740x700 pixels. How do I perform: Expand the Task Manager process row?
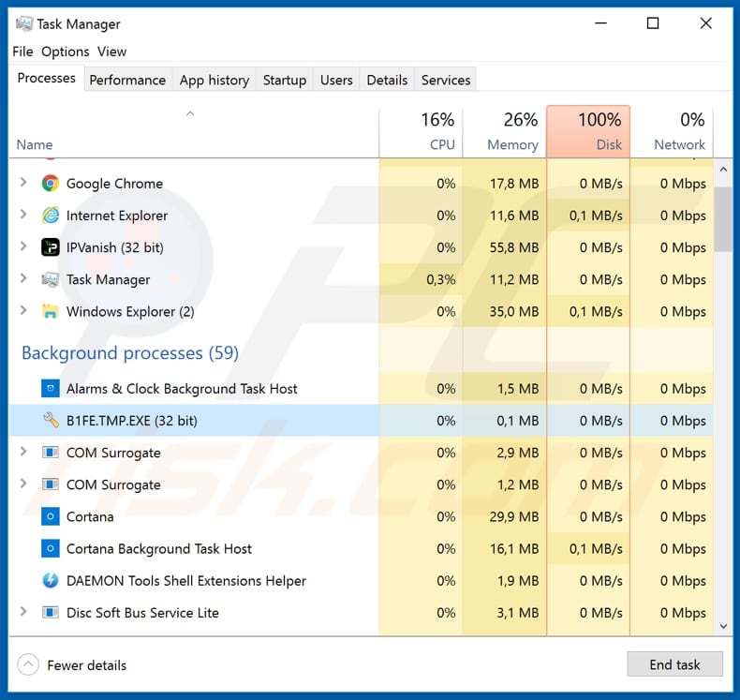click(22, 278)
